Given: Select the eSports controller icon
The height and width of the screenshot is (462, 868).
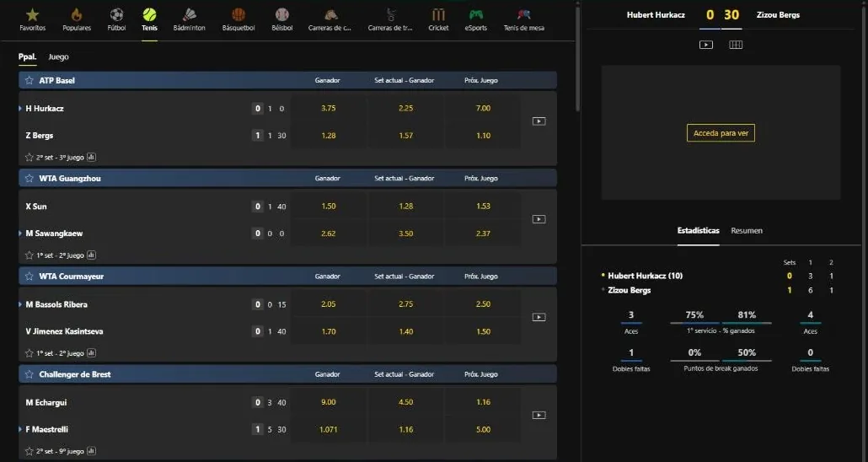Looking at the screenshot, I should 476,15.
